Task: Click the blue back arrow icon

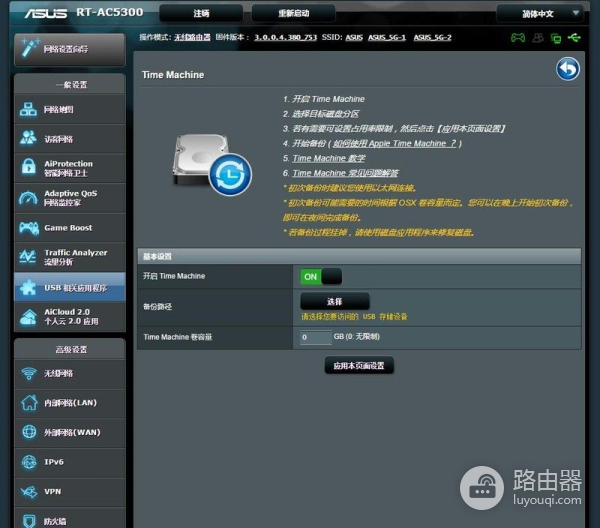Action: point(567,69)
